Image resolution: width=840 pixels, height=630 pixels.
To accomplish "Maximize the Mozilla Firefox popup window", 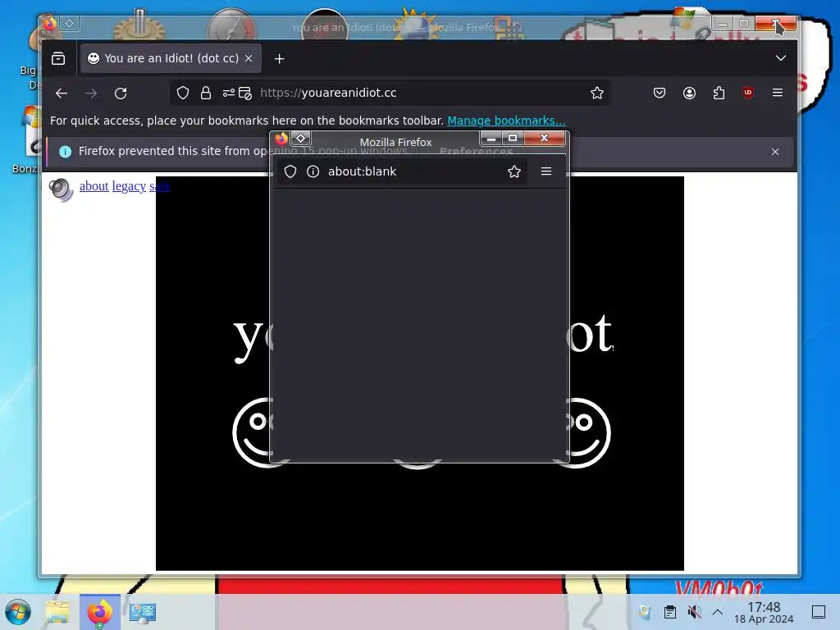I will pyautogui.click(x=513, y=138).
